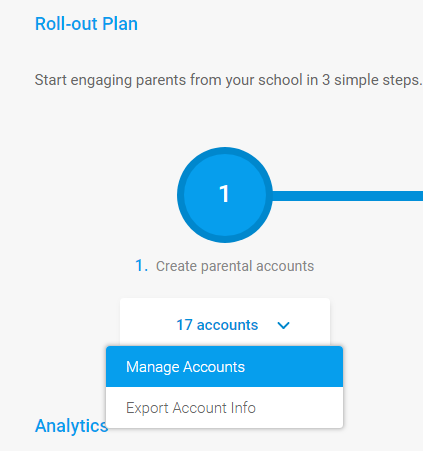Click the Start engaging parents description text

pyautogui.click(x=228, y=80)
